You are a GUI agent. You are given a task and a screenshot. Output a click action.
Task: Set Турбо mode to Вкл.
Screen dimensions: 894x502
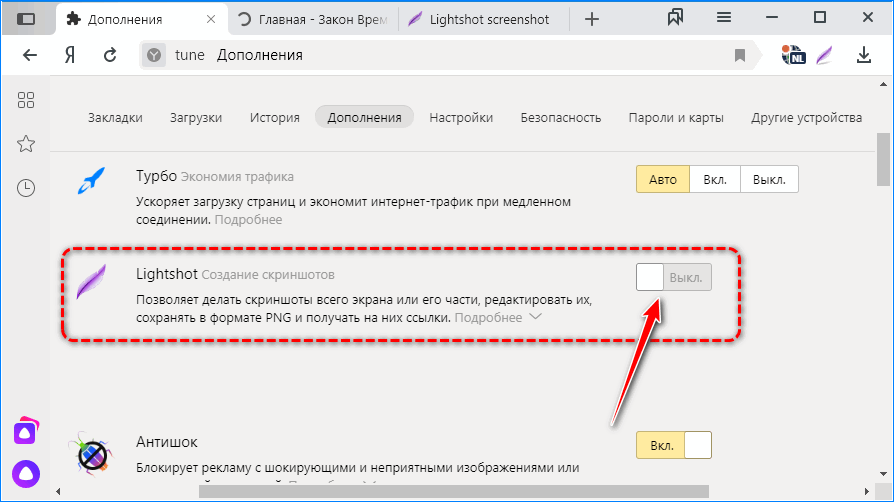pyautogui.click(x=715, y=179)
